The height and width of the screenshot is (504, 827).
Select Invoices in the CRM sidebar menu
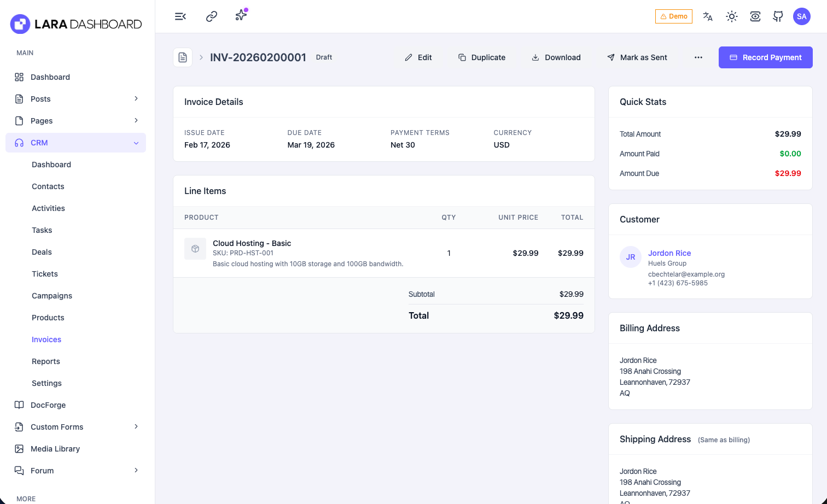[46, 339]
